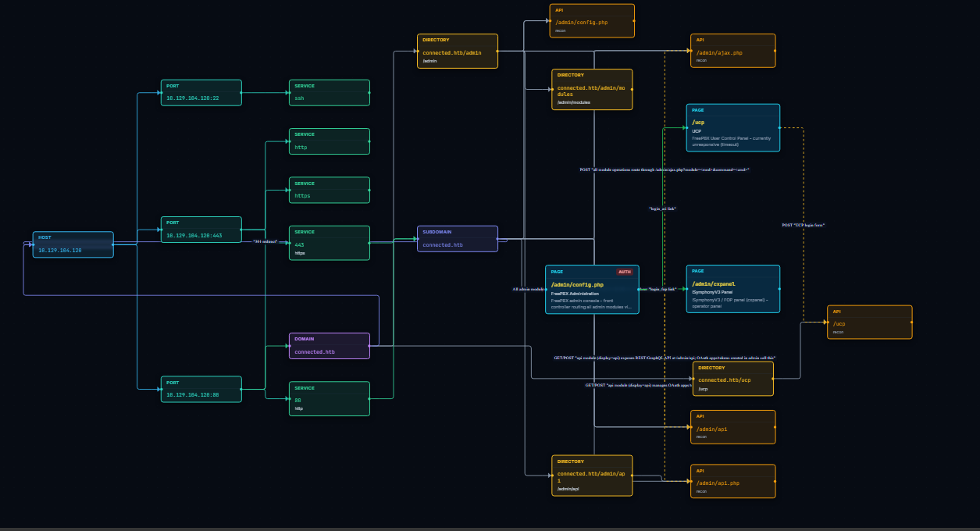Screen dimensions: 980x531
Task: Click the "login_nc link" edge label
Action: click(662, 208)
